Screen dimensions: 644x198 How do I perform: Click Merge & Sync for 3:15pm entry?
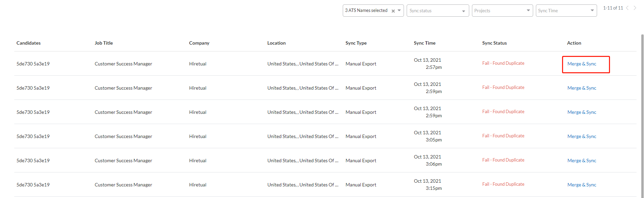point(581,185)
